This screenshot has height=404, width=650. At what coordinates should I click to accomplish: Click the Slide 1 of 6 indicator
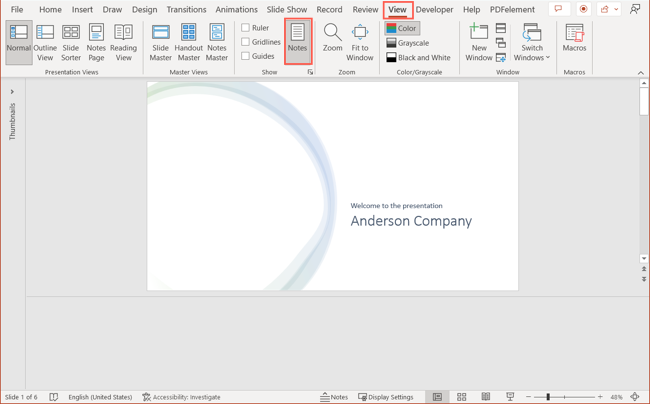(x=21, y=397)
